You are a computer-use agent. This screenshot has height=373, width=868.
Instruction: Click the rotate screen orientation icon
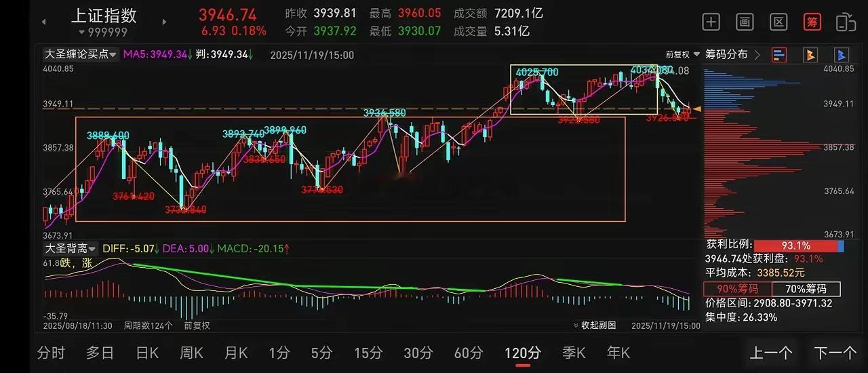pyautogui.click(x=846, y=22)
